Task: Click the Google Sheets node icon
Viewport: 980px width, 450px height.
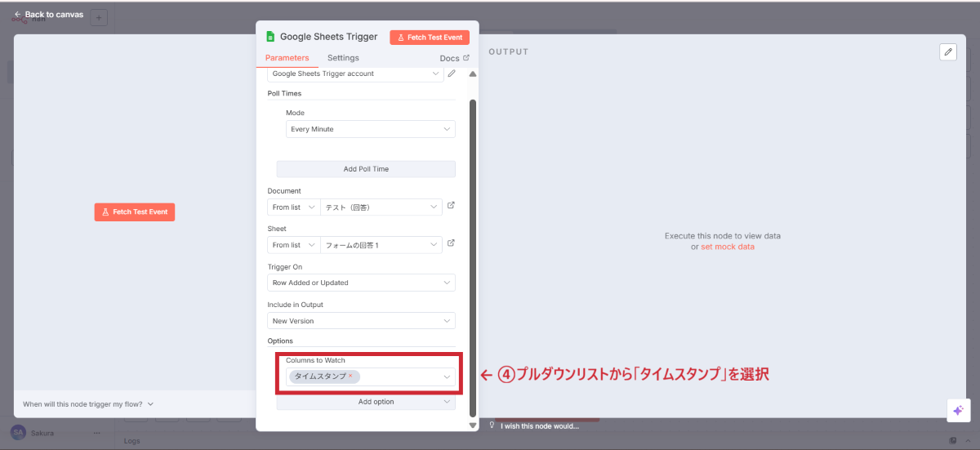Action: point(270,37)
